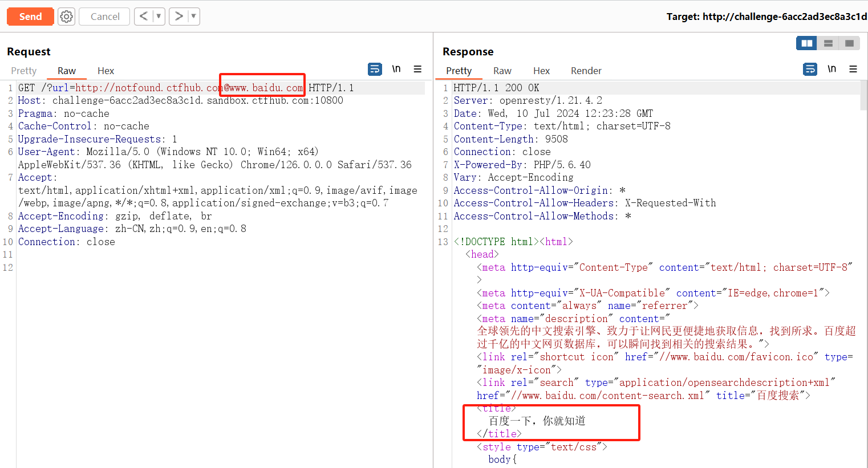Click the GET request line text
Screen dimensions: 868x468
click(x=186, y=88)
